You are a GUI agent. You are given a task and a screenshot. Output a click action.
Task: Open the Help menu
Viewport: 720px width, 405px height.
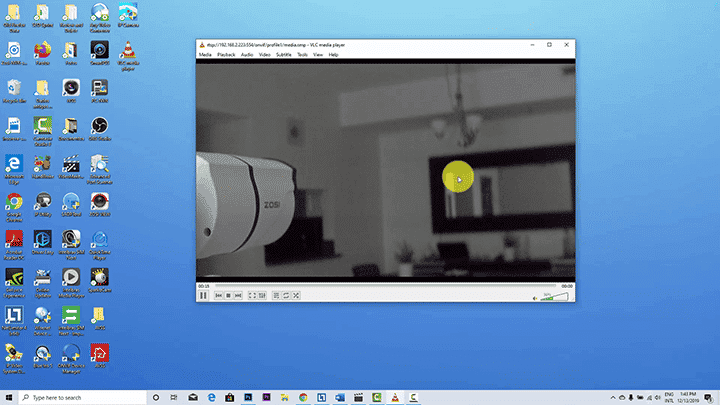pyautogui.click(x=334, y=55)
